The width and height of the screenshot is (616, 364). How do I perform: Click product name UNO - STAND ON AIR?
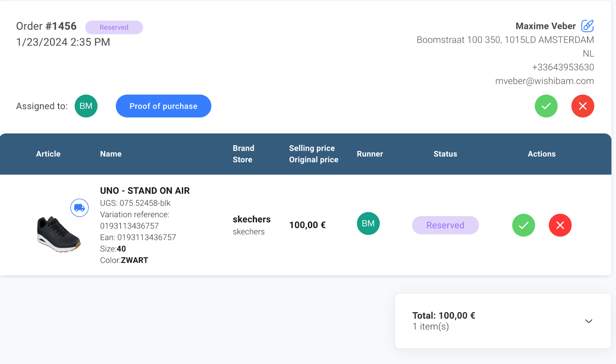coord(145,191)
